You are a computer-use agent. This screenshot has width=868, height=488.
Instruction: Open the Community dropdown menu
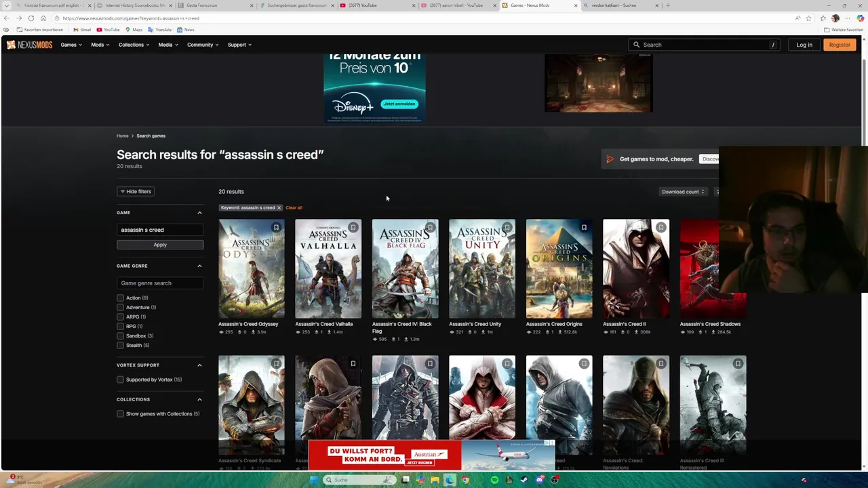click(x=203, y=45)
